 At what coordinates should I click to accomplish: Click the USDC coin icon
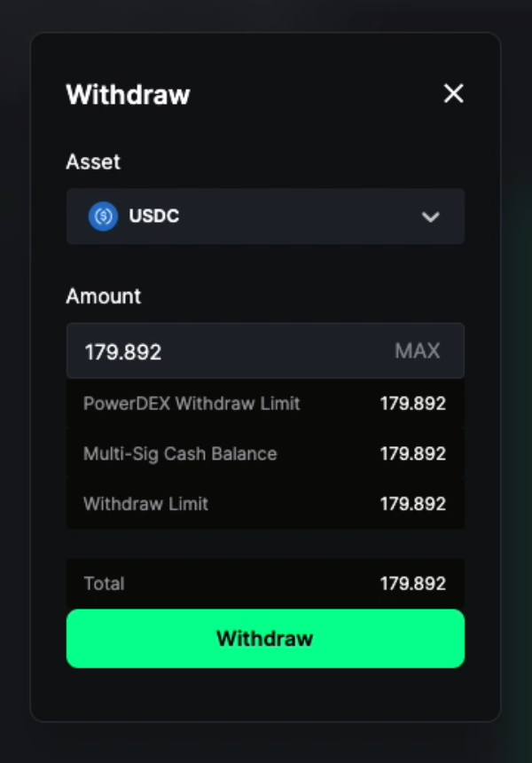[x=103, y=216]
